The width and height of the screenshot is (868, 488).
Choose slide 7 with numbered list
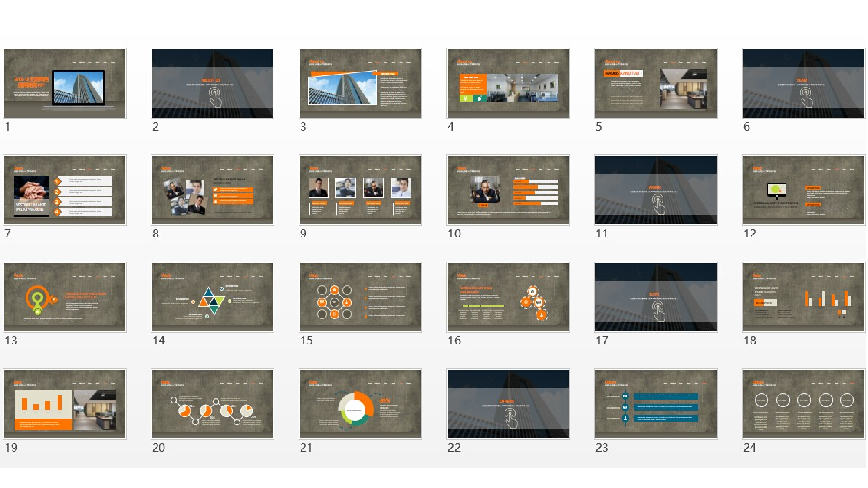coord(65,190)
